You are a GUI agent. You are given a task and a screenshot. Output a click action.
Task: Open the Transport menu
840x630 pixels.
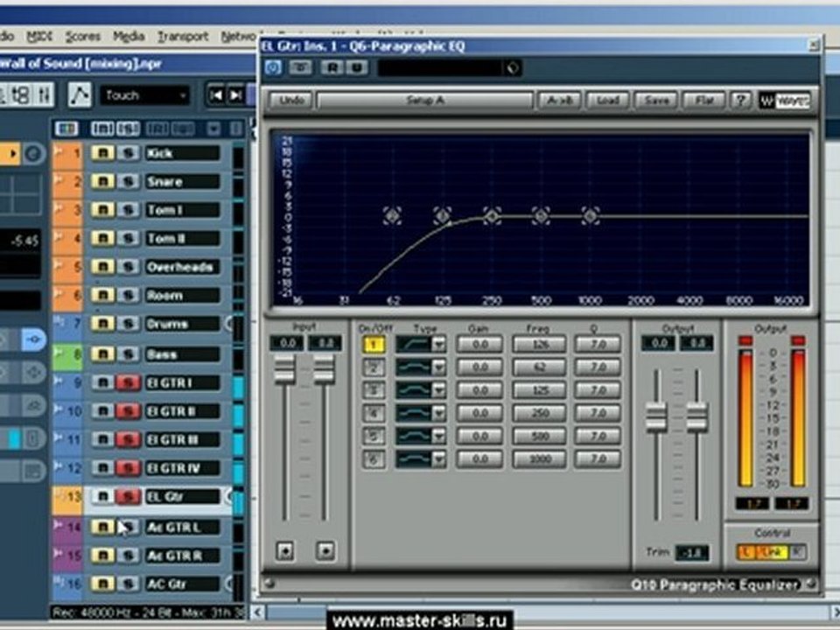coord(183,37)
